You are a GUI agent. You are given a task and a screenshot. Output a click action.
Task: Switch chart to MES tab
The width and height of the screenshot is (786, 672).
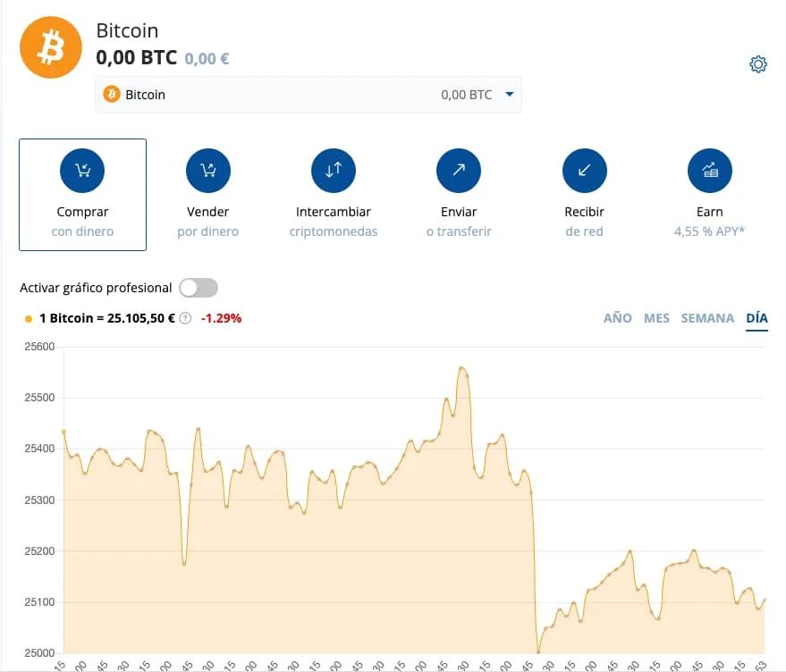click(x=656, y=318)
